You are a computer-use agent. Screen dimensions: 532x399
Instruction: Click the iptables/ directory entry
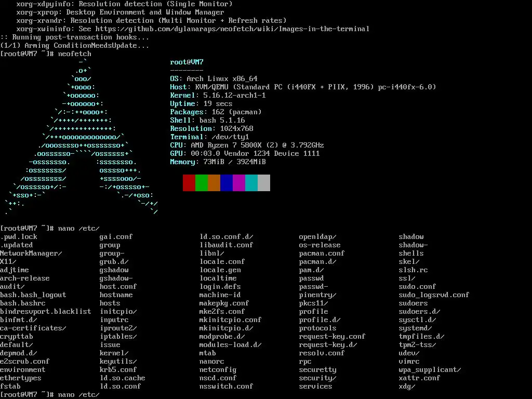pyautogui.click(x=118, y=337)
